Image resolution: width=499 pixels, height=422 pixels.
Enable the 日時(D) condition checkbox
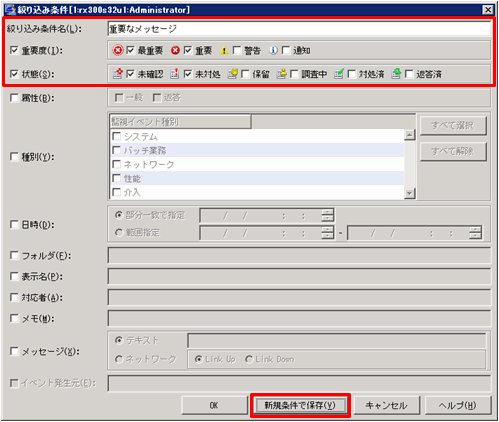tap(14, 225)
